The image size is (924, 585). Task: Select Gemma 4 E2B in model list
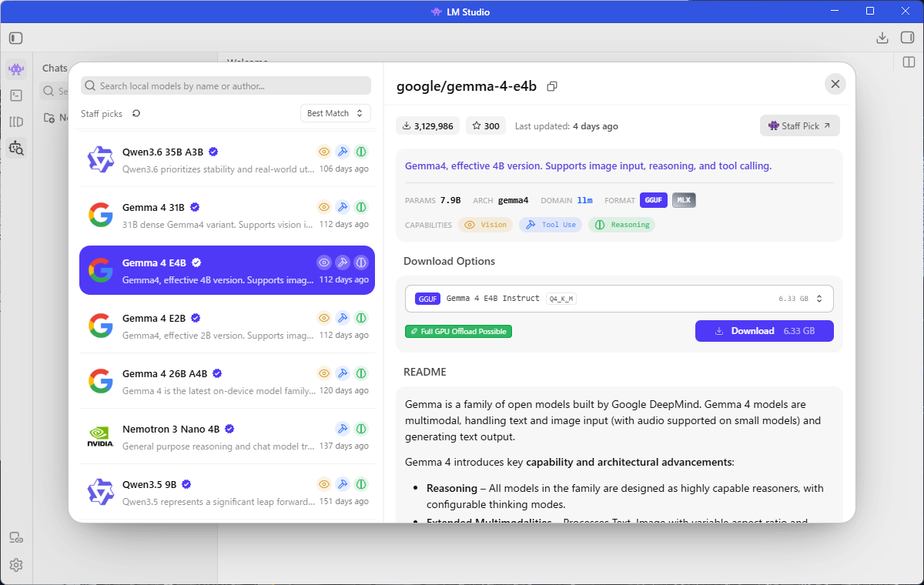point(227,326)
